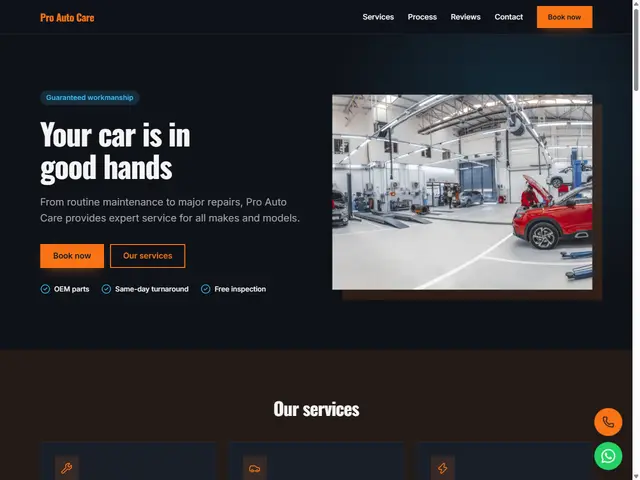Click the Pro Auto Care logo

(67, 18)
